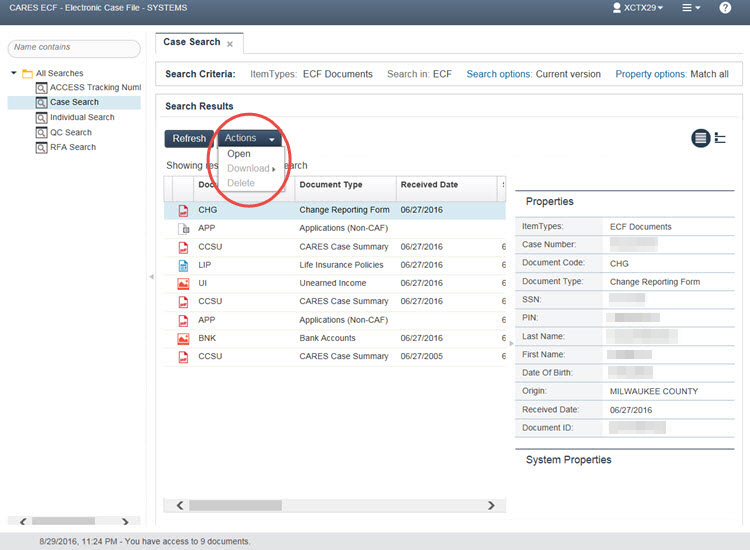Image resolution: width=750 pixels, height=550 pixels.
Task: Click the LIP document file icon
Action: click(x=183, y=265)
